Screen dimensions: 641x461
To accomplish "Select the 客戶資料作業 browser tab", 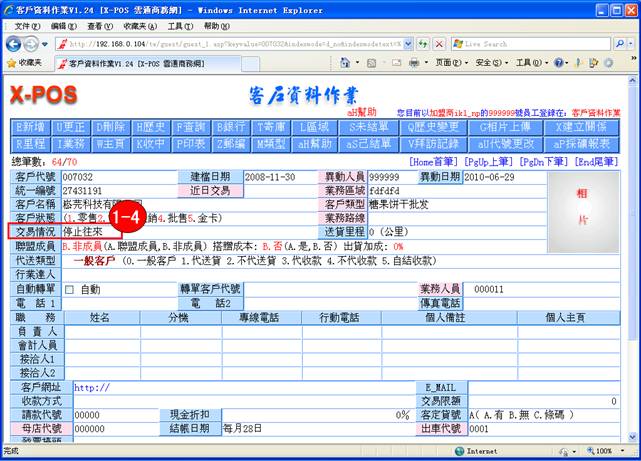I will [x=130, y=63].
